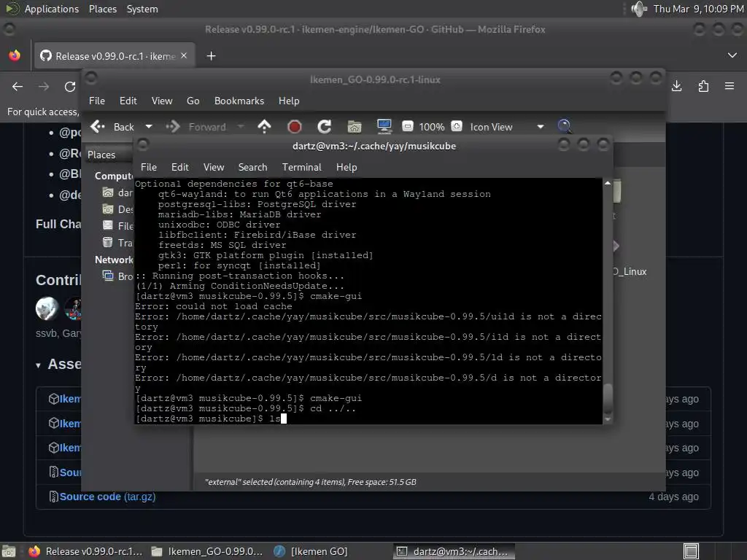Select the Release v0.99.0-rc.1 browser tab
This screenshot has width=747, height=560.
point(115,55)
